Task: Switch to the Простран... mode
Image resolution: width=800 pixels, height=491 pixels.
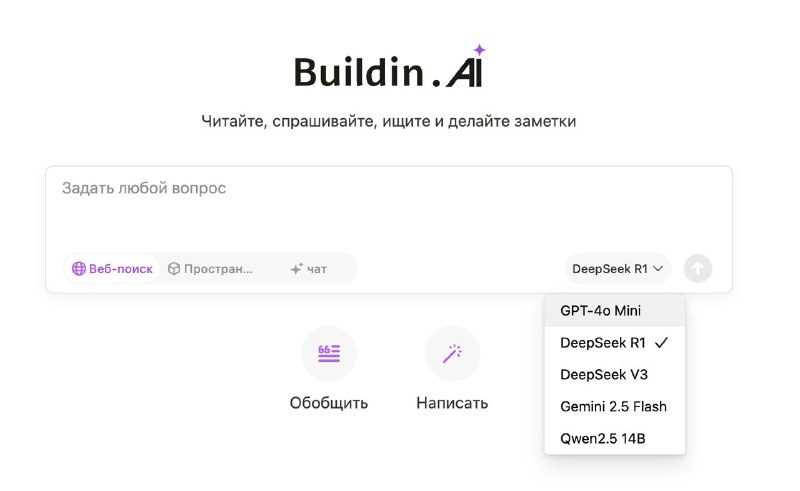Action: [x=210, y=269]
